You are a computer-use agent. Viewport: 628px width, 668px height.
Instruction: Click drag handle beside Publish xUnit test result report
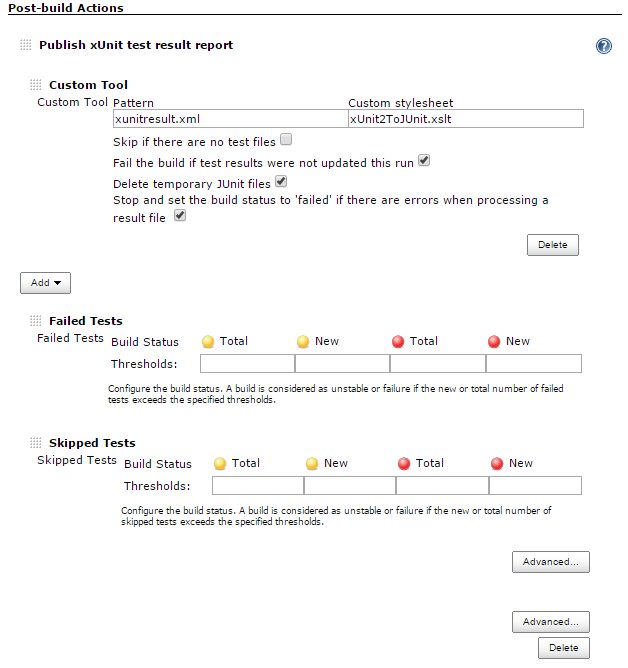click(x=26, y=45)
